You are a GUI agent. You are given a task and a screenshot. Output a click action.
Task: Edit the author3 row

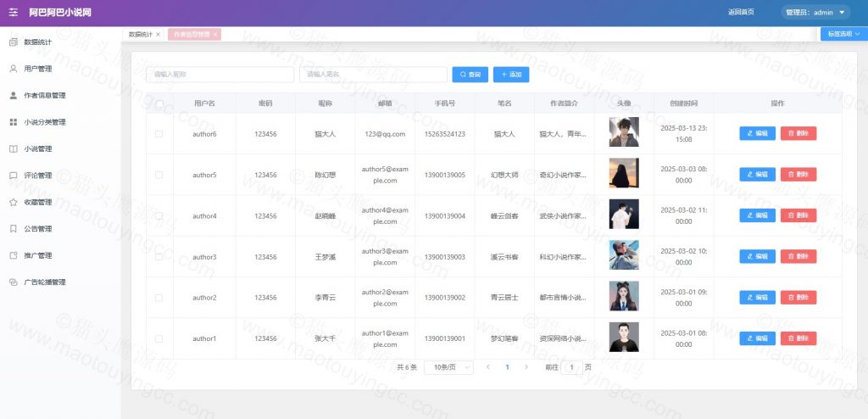coord(757,256)
